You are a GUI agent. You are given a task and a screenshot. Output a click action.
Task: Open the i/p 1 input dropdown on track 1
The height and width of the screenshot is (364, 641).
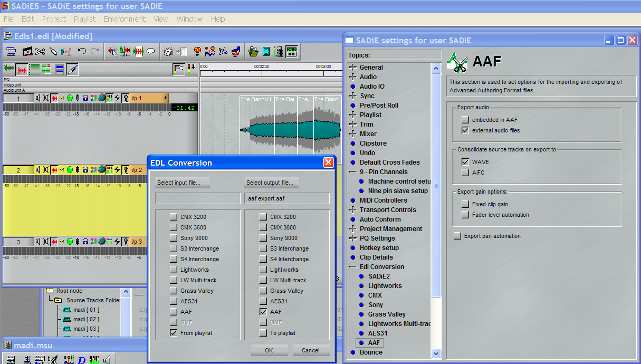tap(165, 98)
